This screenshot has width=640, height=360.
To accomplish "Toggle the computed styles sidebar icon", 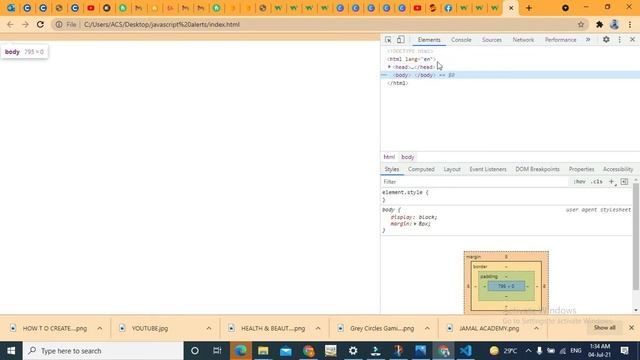I will point(624,182).
